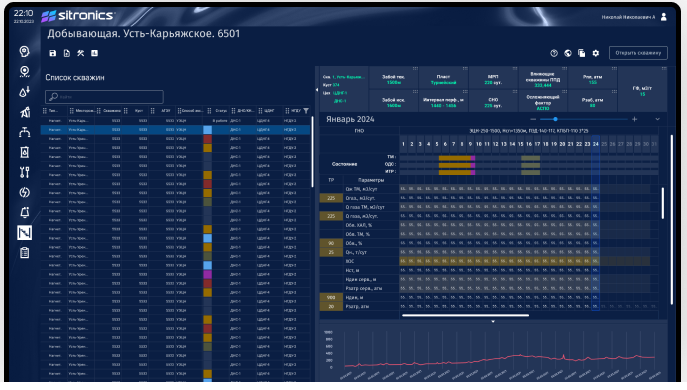Click the Qн, т/сут parameter row label
Image resolution: width=687 pixels, height=390 pixels.
[356, 252]
